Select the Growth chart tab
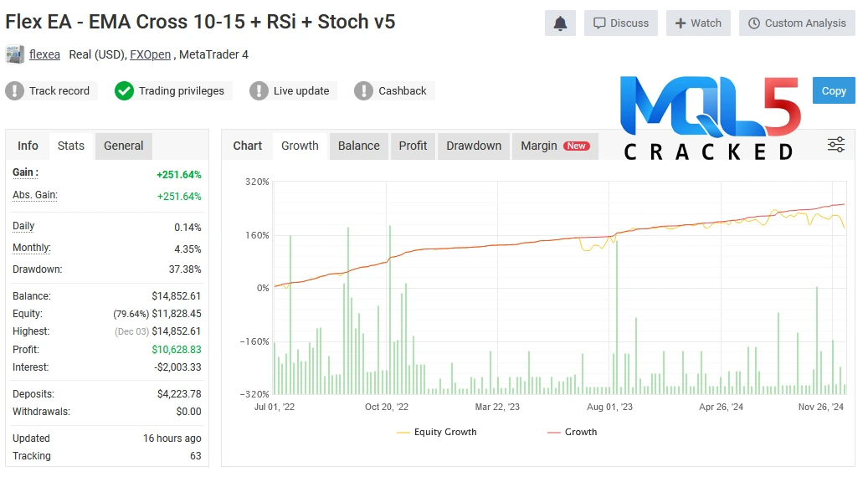Screen dimensions: 868x477 pyautogui.click(x=300, y=146)
